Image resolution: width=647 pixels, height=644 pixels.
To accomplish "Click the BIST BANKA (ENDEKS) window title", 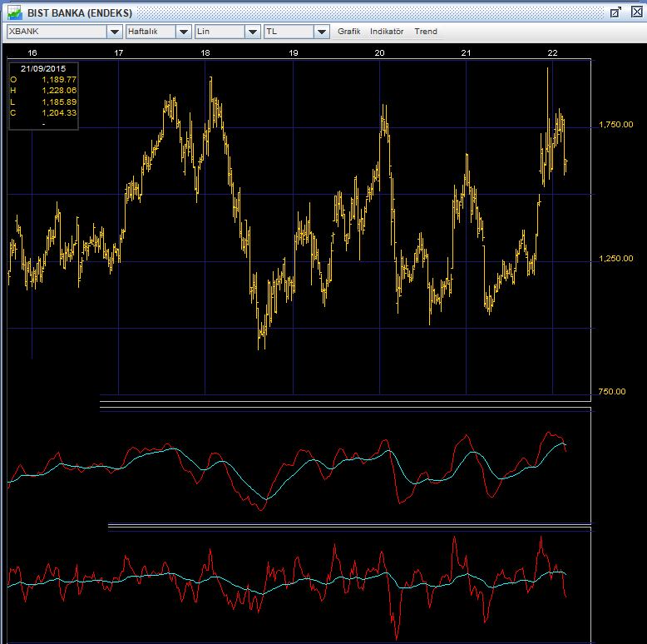I will pos(80,12).
